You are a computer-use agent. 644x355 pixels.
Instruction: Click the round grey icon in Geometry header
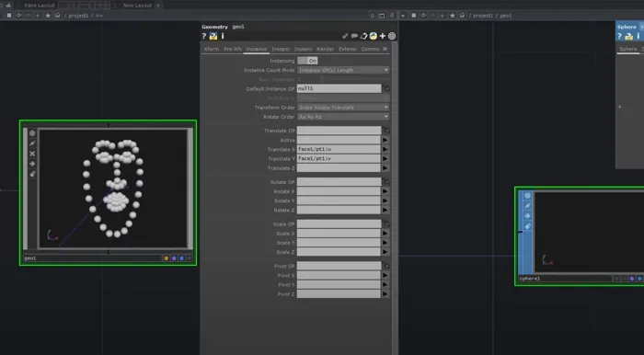click(x=392, y=36)
